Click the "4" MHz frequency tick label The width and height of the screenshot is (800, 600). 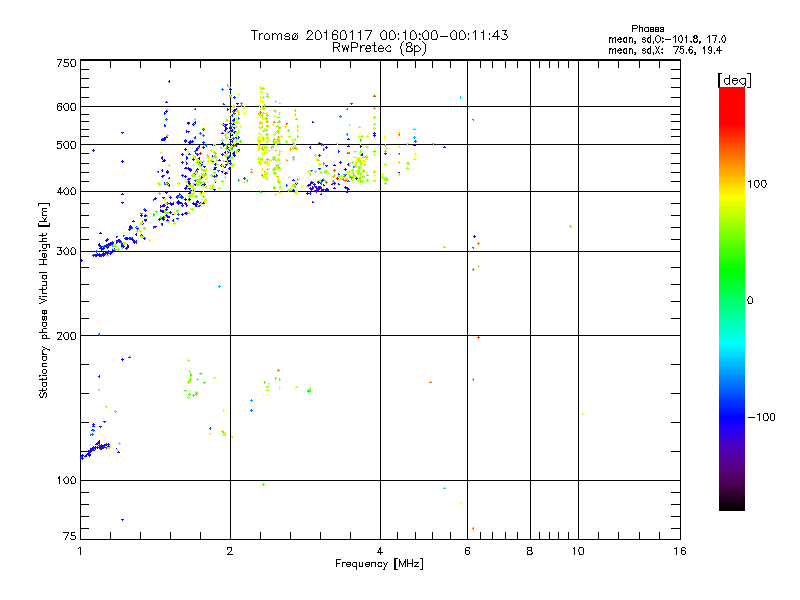coord(380,551)
